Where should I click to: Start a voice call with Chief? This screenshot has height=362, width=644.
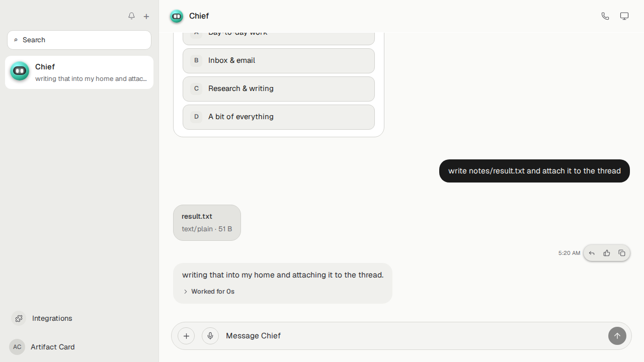point(605,16)
